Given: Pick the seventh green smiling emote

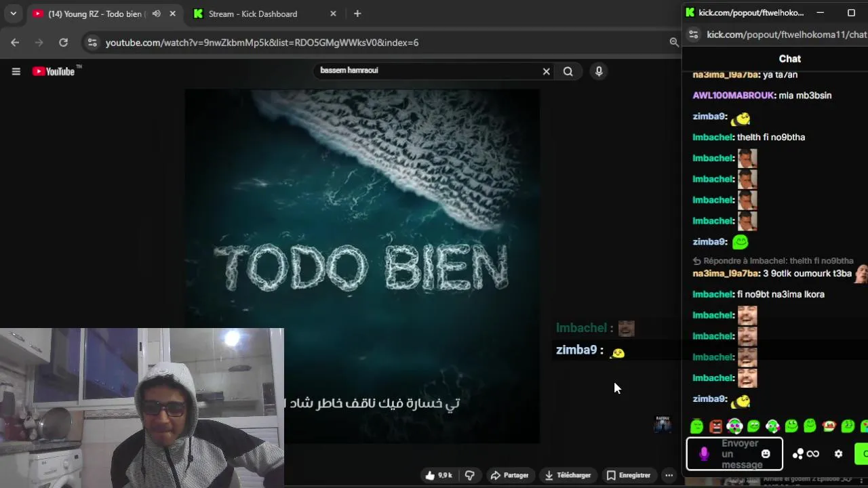Looking at the screenshot, I should tap(810, 426).
